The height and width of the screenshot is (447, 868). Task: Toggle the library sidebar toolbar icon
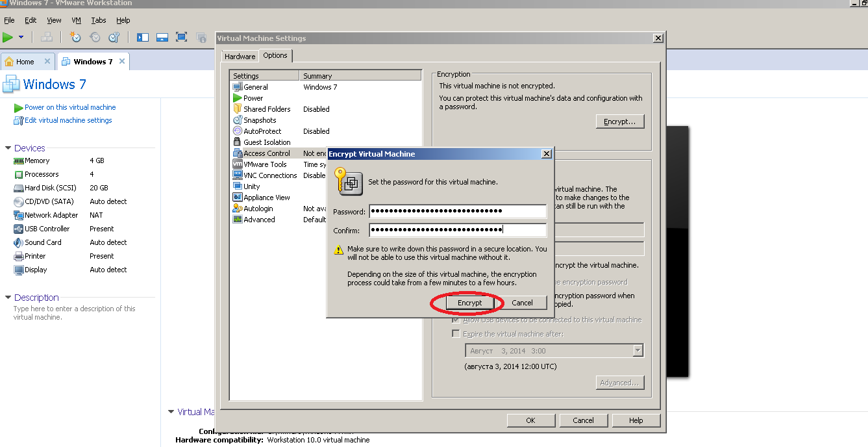pos(143,38)
